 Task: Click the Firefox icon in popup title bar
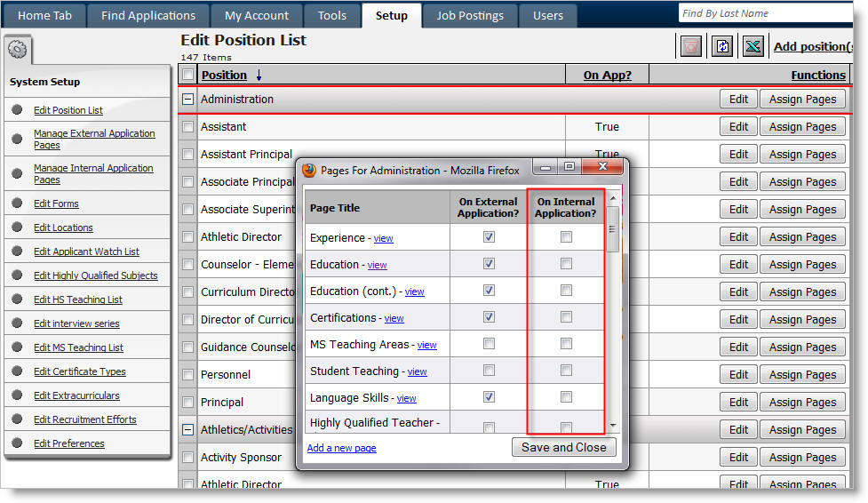(x=309, y=170)
